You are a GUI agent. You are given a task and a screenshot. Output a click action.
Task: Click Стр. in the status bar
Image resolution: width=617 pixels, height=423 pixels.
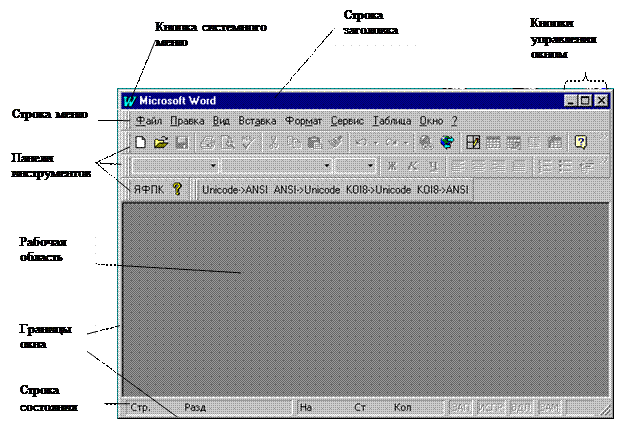pos(140,407)
